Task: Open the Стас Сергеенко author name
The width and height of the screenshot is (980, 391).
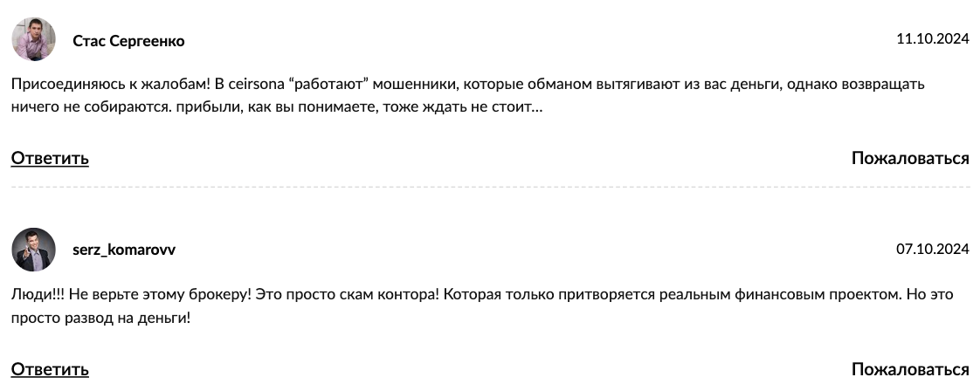Action: click(128, 41)
